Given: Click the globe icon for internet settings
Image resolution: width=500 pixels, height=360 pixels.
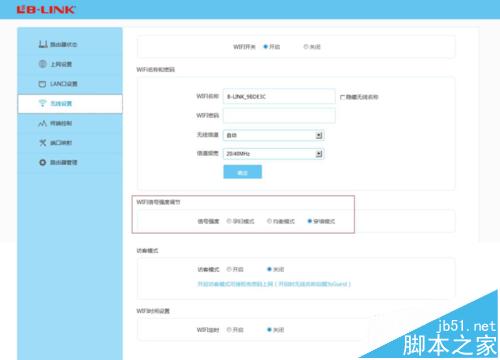Looking at the screenshot, I should point(43,64).
